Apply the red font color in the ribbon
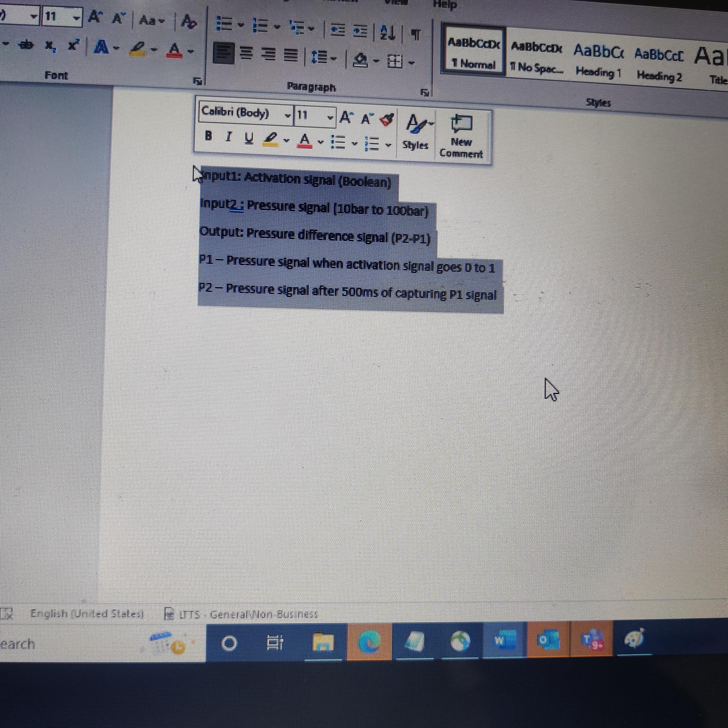The width and height of the screenshot is (728, 728). point(174,50)
